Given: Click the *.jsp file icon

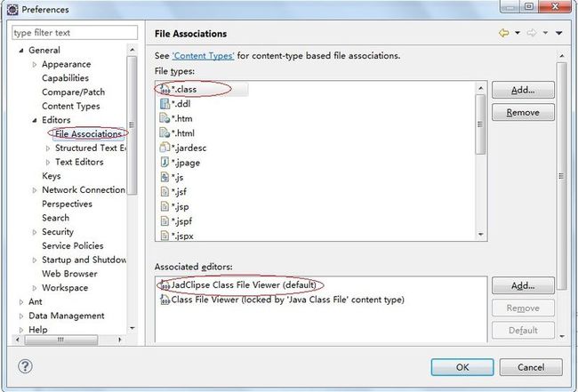Looking at the screenshot, I should (x=165, y=207).
